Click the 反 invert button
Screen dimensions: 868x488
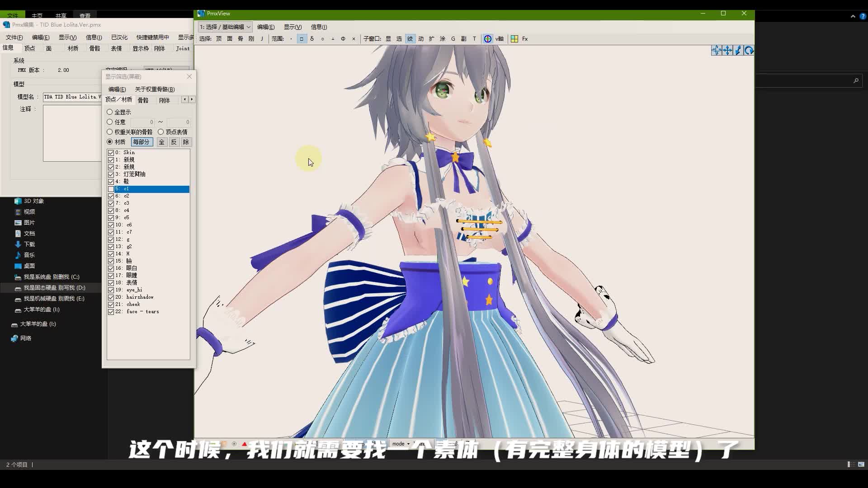click(x=174, y=142)
